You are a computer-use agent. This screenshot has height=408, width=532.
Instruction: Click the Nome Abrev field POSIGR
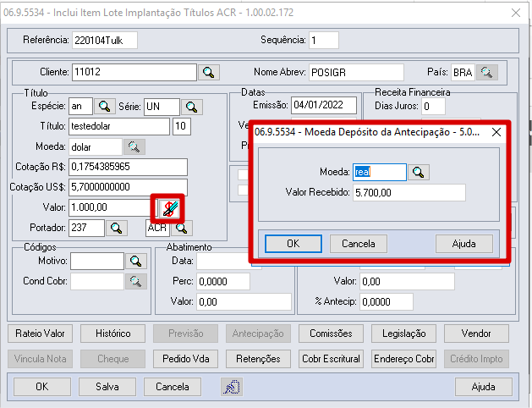tap(356, 72)
